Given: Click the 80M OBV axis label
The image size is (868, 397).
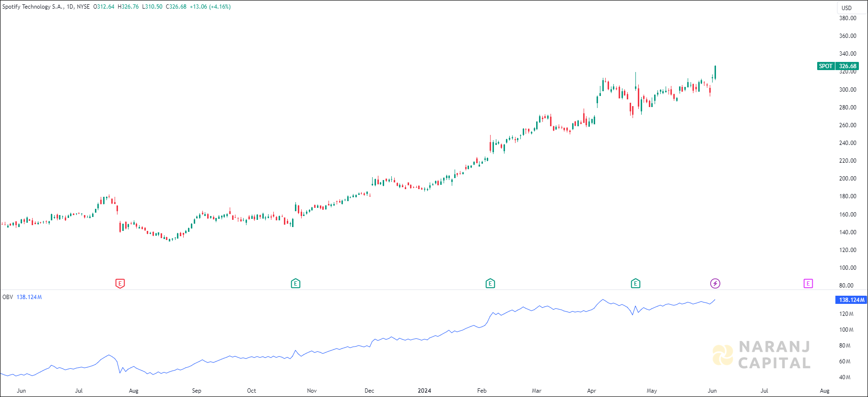Looking at the screenshot, I should tap(845, 346).
